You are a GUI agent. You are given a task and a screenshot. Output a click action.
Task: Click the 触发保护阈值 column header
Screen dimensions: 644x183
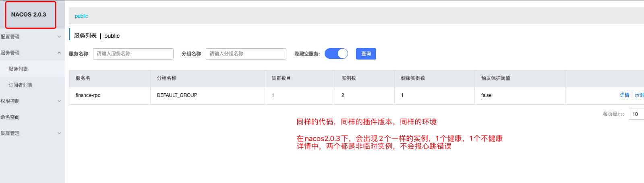pyautogui.click(x=520, y=78)
